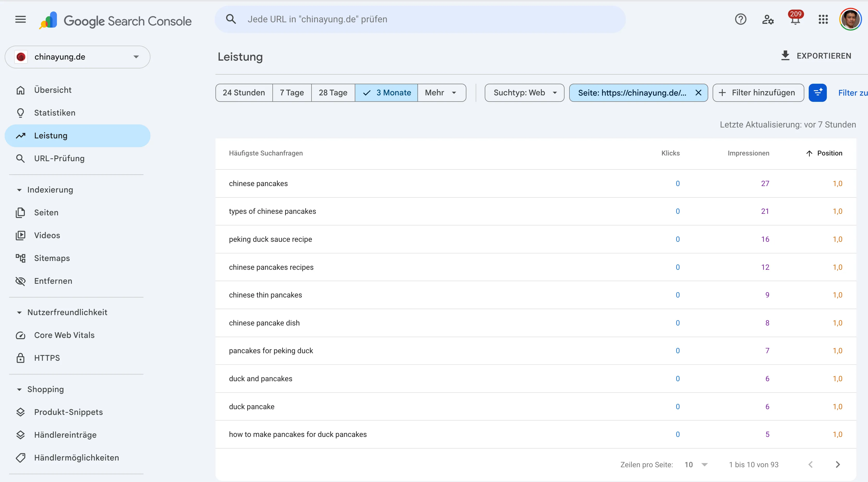Click Filter hinzufügen button

tap(758, 93)
